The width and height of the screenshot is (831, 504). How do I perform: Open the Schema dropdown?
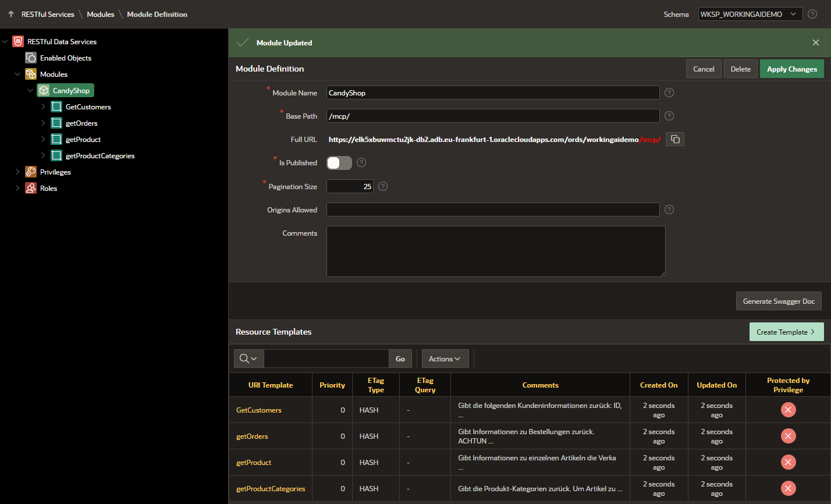pos(750,14)
